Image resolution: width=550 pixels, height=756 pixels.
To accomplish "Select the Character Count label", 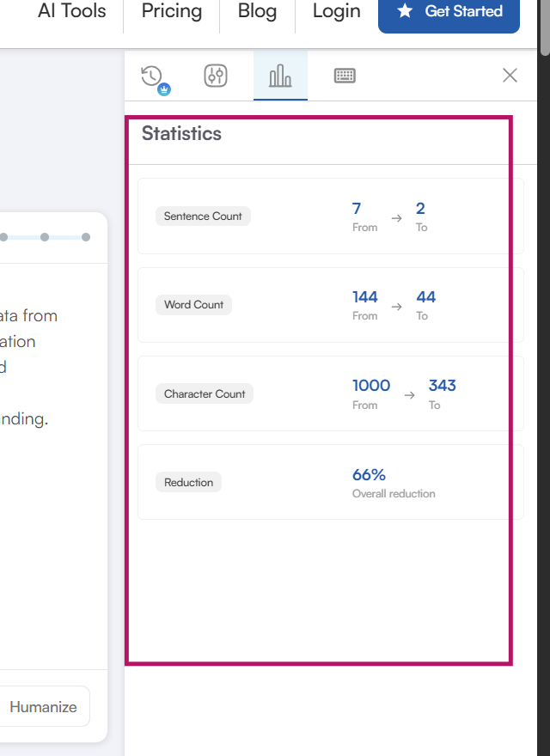I will [x=205, y=394].
